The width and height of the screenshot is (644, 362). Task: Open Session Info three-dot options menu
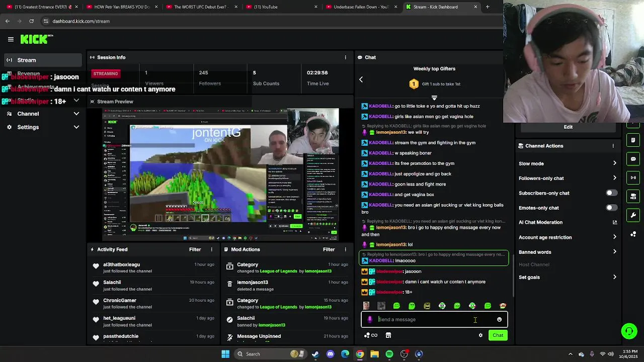tap(345, 57)
